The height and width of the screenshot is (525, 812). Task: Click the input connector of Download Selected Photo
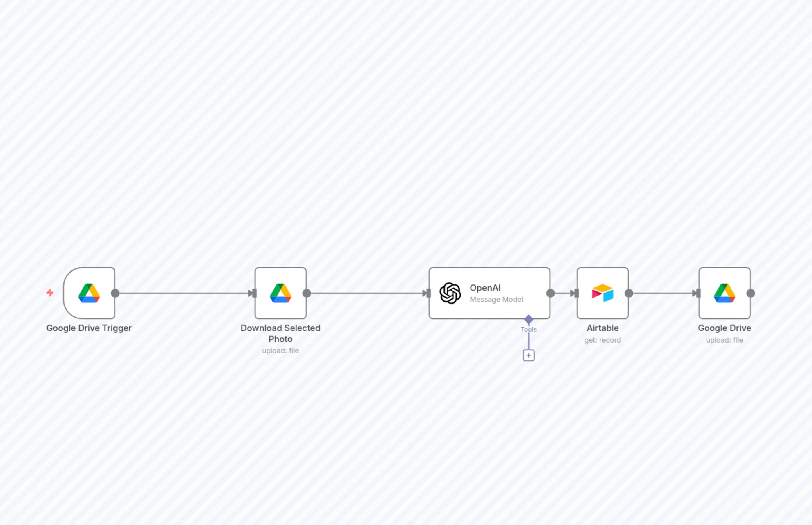(253, 293)
